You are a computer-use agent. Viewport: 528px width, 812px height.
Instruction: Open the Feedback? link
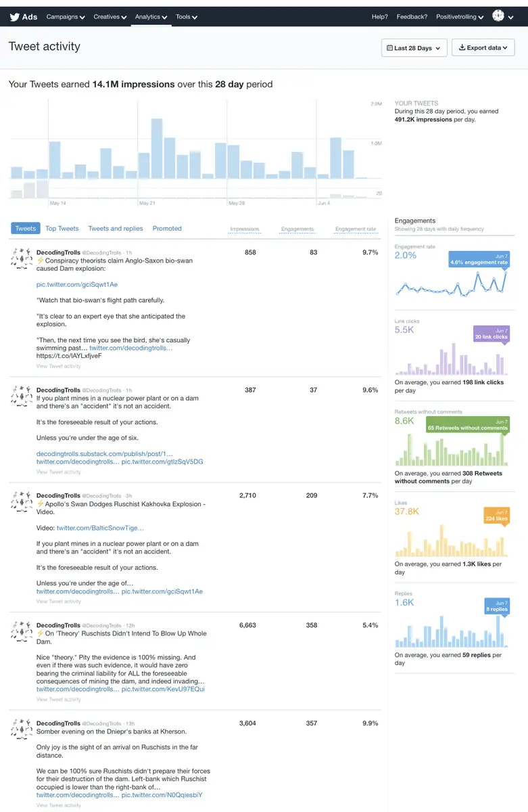click(x=412, y=17)
